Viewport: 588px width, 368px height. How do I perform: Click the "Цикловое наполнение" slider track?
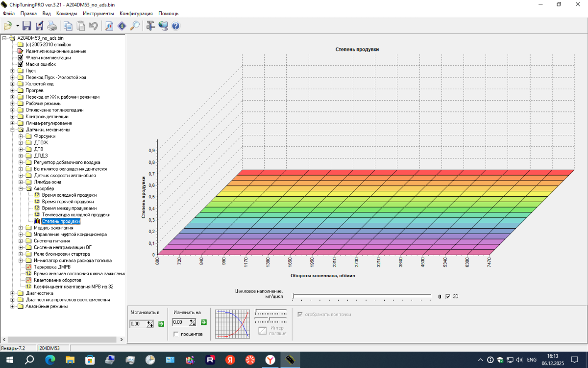pos(362,296)
